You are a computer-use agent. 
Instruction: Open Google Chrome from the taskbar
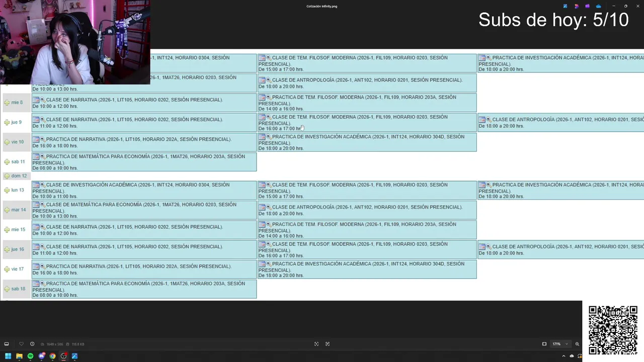point(52,356)
